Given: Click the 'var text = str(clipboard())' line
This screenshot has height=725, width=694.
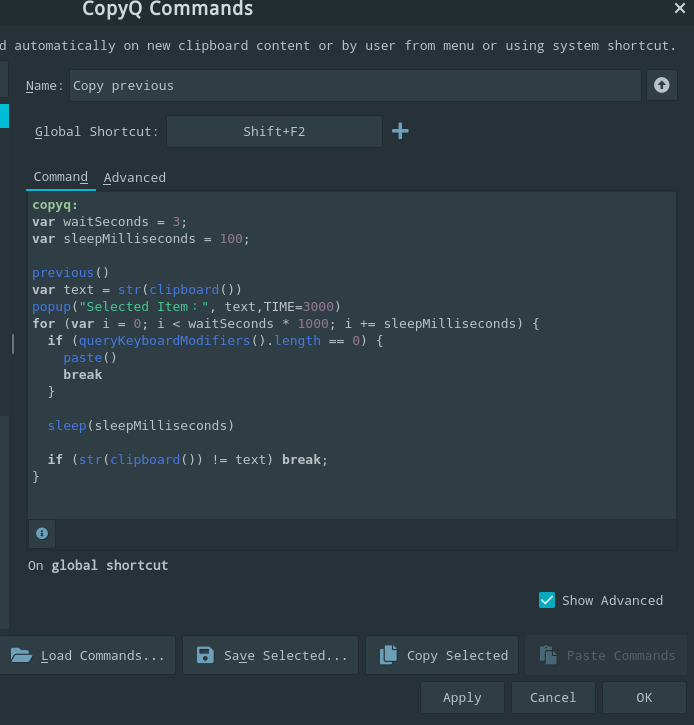Looking at the screenshot, I should tap(137, 290).
